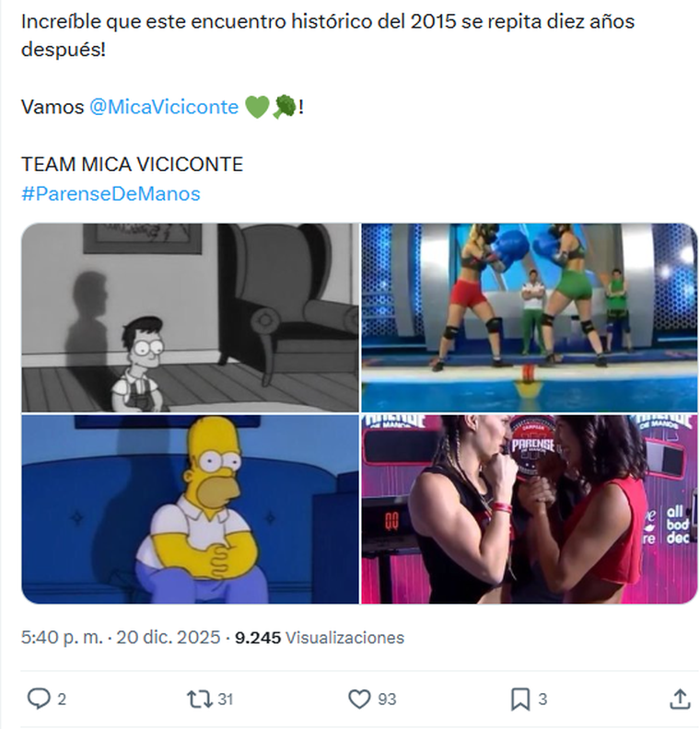Click the tweet timestamp 5:40 p. m.

pos(62,637)
